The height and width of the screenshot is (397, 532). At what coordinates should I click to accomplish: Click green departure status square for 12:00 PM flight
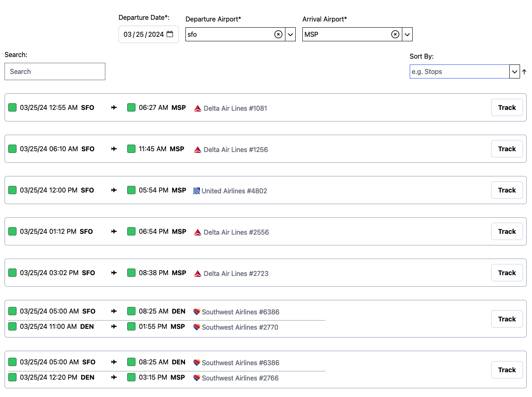pos(12,190)
